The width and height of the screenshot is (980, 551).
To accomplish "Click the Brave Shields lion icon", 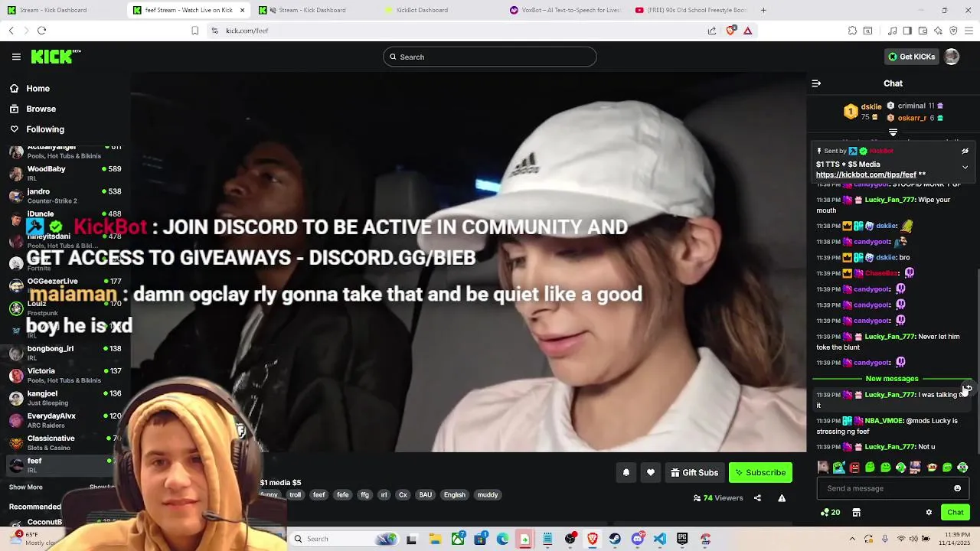I will [x=731, y=31].
